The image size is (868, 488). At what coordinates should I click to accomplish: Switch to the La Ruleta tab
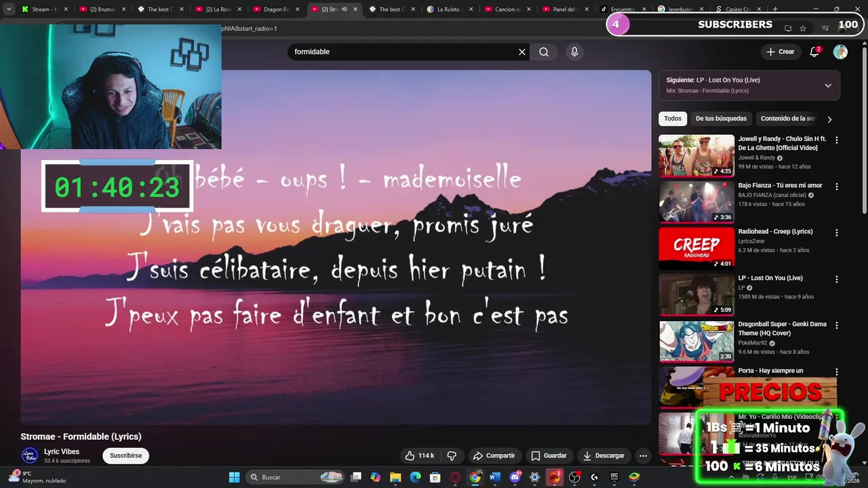[x=448, y=9]
